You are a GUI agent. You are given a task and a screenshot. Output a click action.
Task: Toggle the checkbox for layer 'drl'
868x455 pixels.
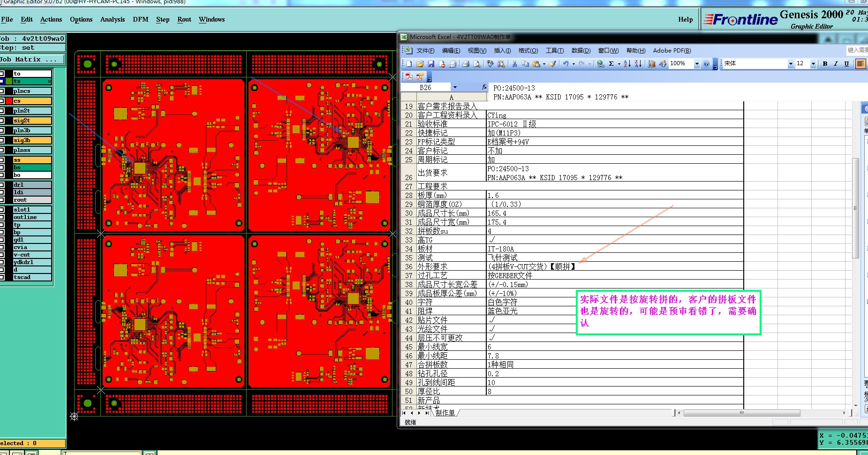point(2,185)
